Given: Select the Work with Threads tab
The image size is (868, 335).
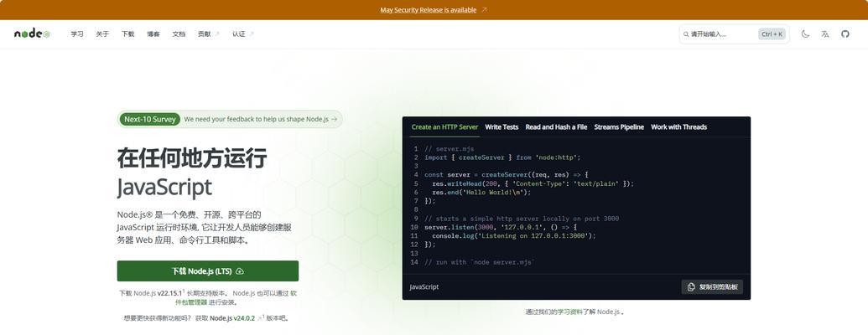Looking at the screenshot, I should pos(678,127).
